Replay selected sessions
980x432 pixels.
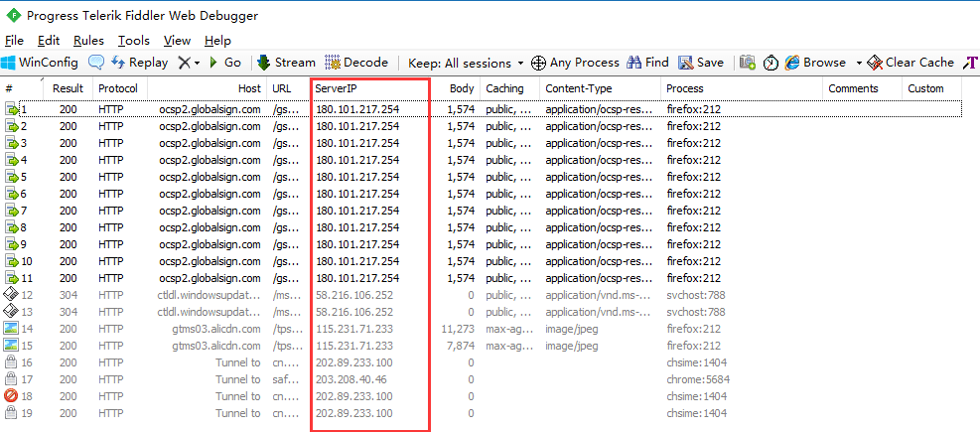(x=139, y=63)
